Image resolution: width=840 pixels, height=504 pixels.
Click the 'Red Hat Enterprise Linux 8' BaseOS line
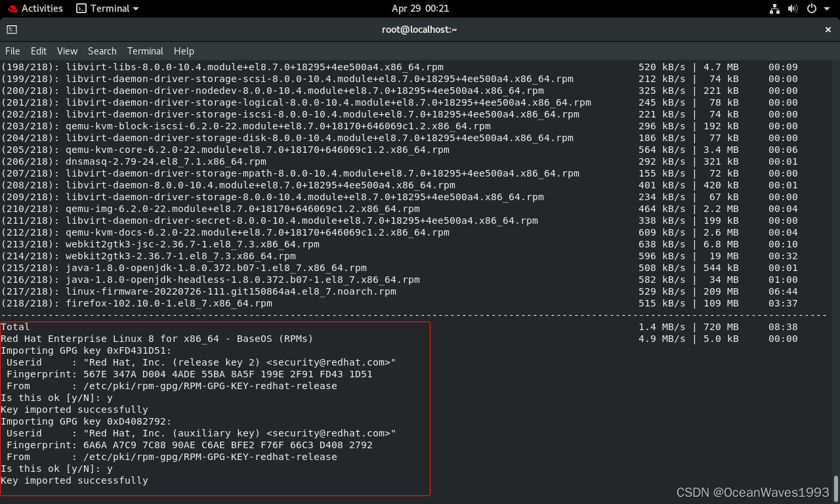pyautogui.click(x=399, y=339)
